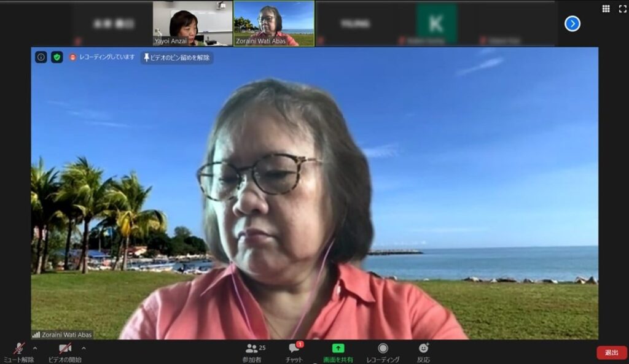The height and width of the screenshot is (364, 629).
Task: Select participant tile with green K avatar
Action: 436,23
